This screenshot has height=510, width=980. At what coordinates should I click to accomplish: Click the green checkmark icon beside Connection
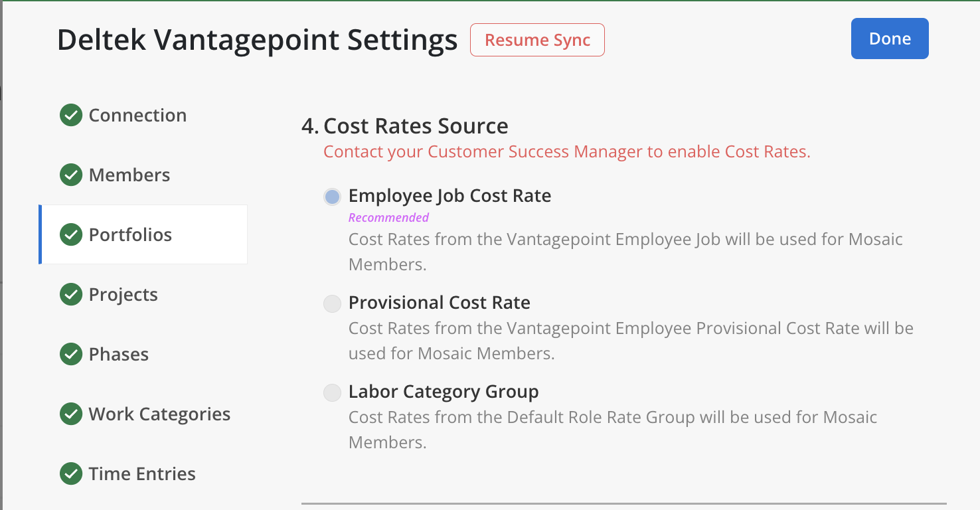tap(71, 115)
